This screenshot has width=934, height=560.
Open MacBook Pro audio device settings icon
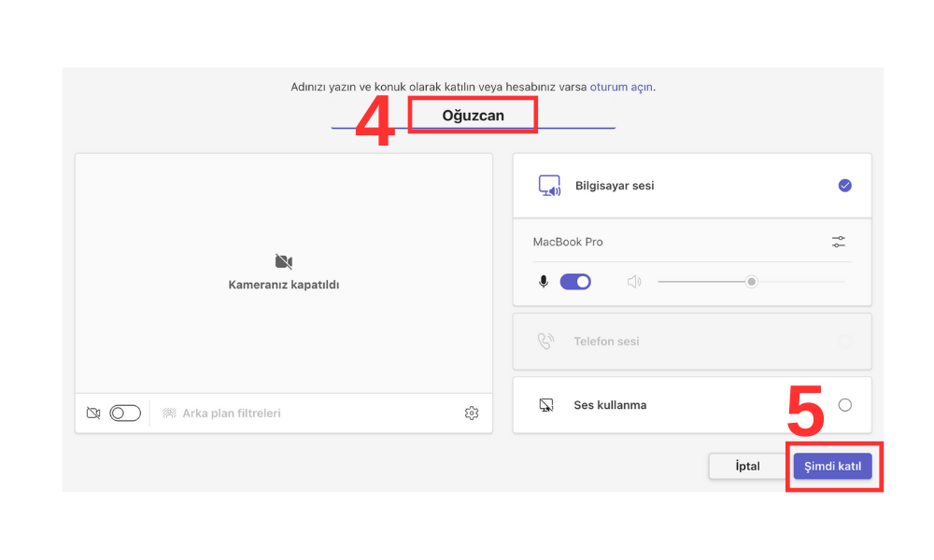point(838,242)
